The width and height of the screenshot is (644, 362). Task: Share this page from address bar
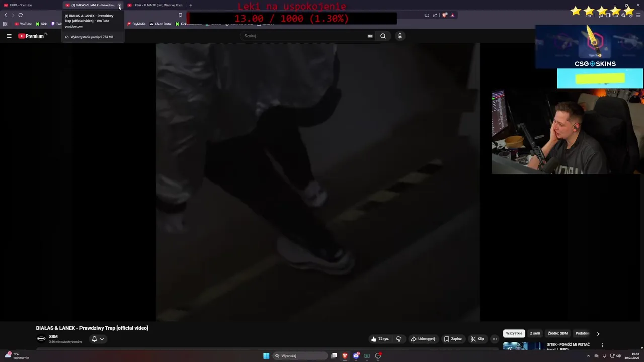coord(435,15)
